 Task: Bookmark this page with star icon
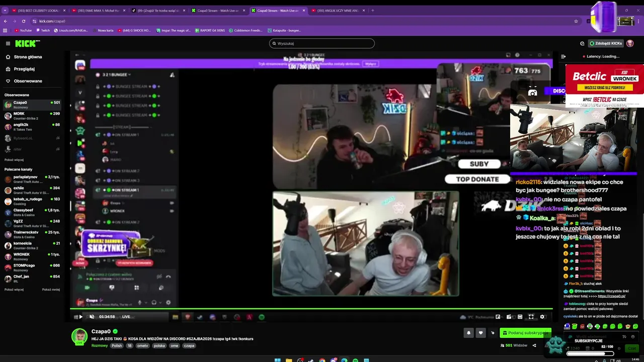click(x=576, y=21)
